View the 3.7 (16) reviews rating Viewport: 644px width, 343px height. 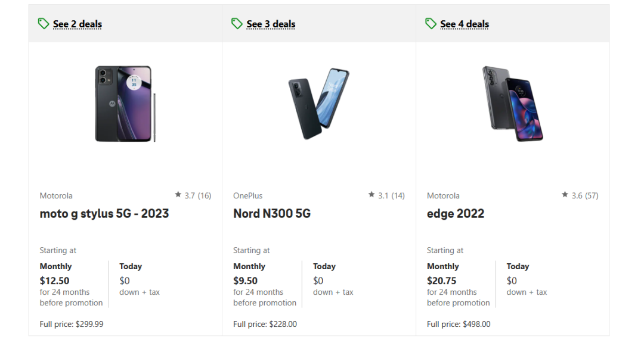point(197,195)
